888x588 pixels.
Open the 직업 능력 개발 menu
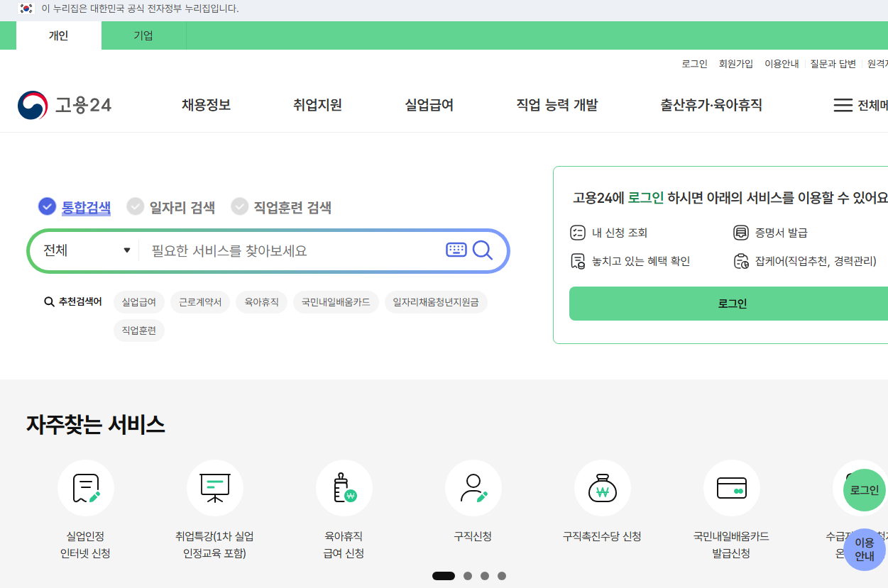click(557, 105)
